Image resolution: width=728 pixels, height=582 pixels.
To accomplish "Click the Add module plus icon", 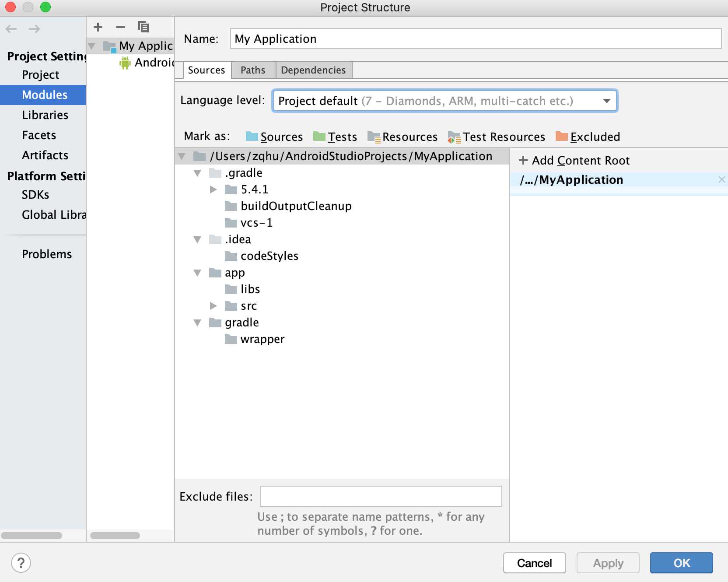I will [98, 27].
